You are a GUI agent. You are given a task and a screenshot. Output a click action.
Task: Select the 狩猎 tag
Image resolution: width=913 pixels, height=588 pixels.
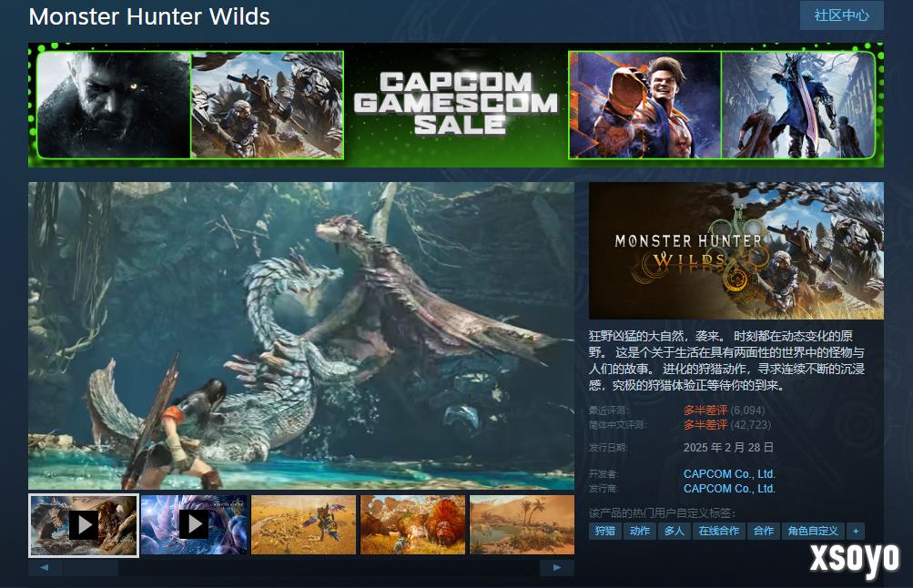click(605, 531)
